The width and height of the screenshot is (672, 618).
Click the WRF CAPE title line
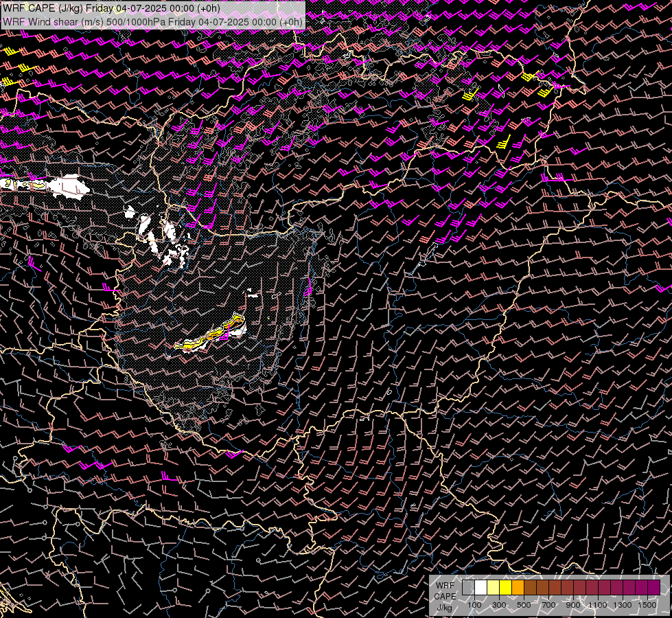coord(111,8)
